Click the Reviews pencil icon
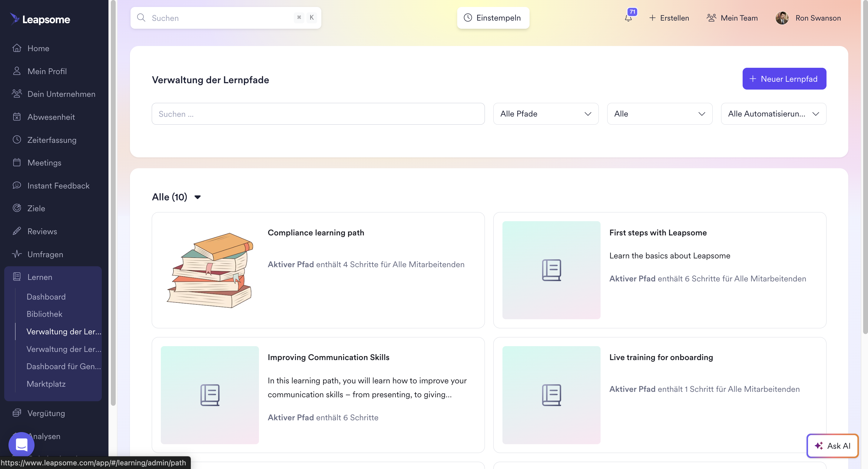Screen dimensions: 868x469 click(x=17, y=231)
